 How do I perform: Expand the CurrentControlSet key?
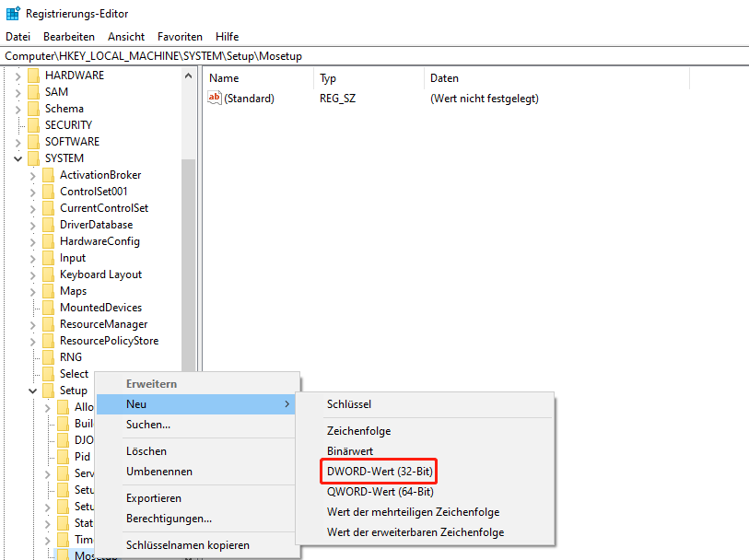(x=33, y=209)
